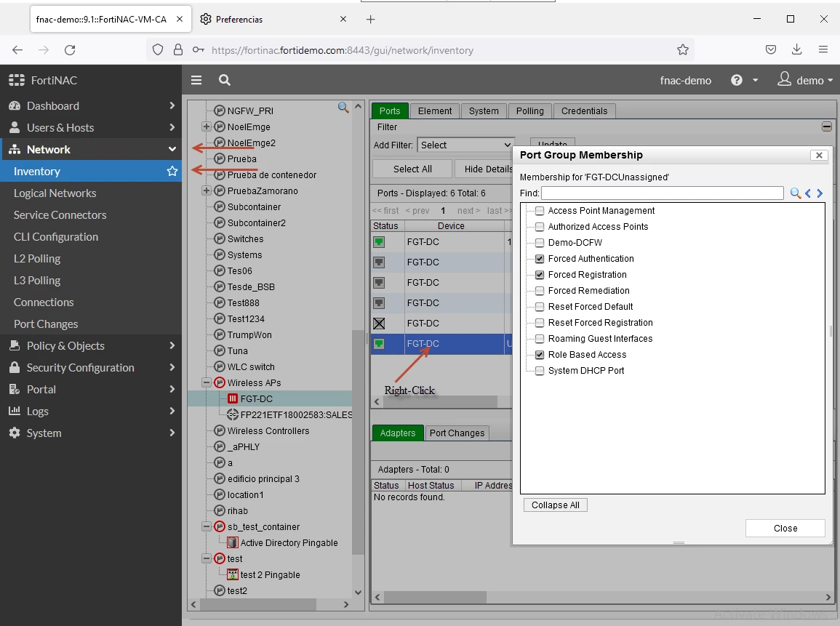This screenshot has height=626, width=840.
Task: Click the browser reload icon
Action: click(x=70, y=49)
